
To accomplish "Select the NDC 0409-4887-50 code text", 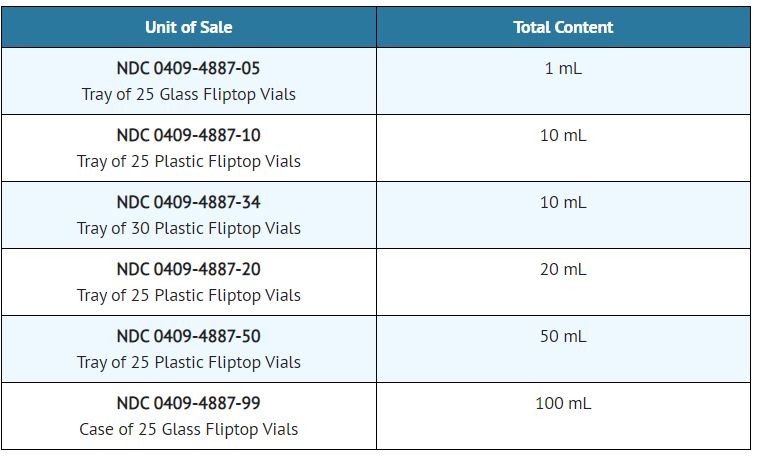I will tap(188, 336).
